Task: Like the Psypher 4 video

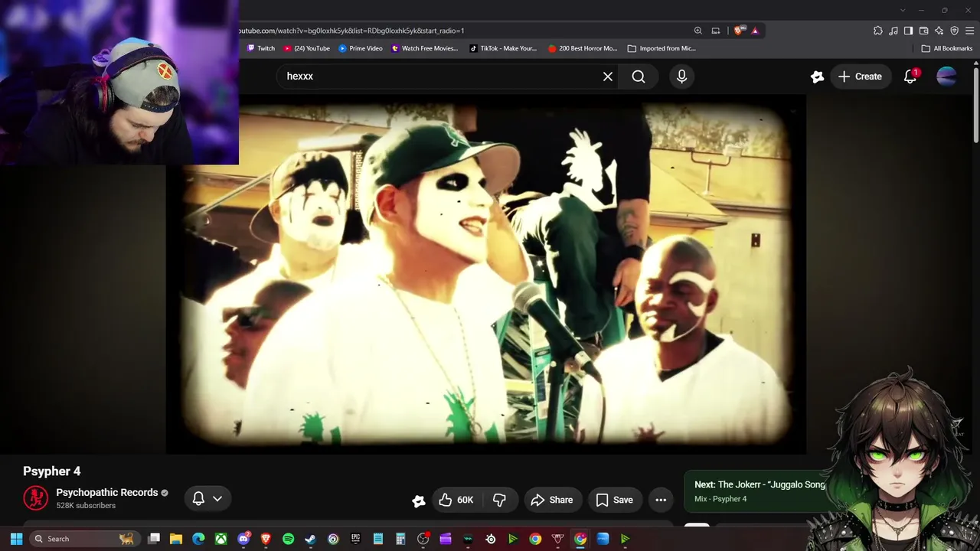Action: coord(456,500)
